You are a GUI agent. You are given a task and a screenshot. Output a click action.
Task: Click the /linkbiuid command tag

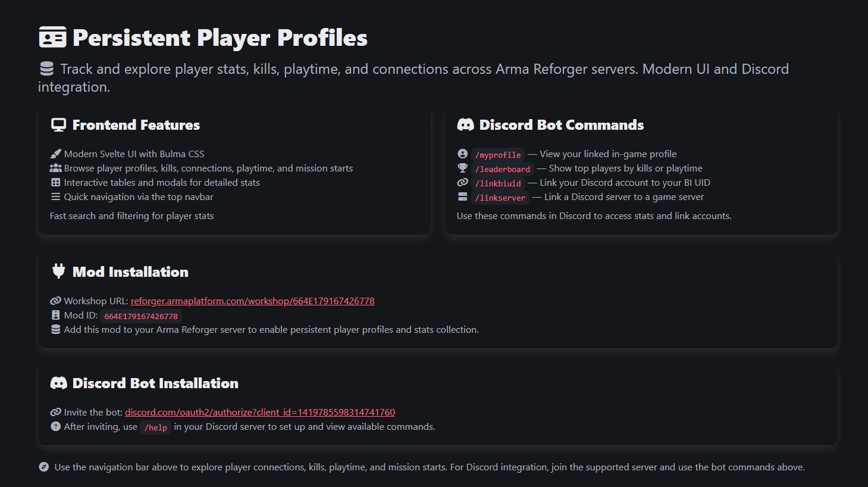pos(498,183)
